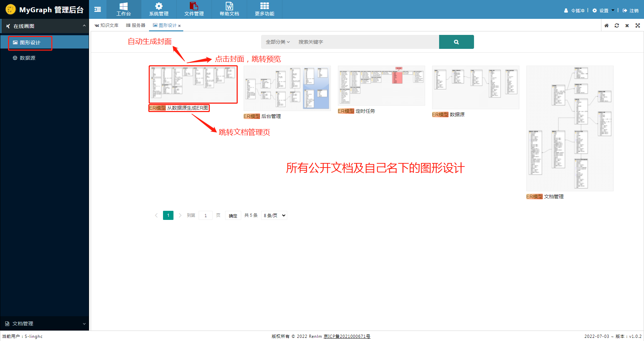Open the 工作台 module

(124, 9)
